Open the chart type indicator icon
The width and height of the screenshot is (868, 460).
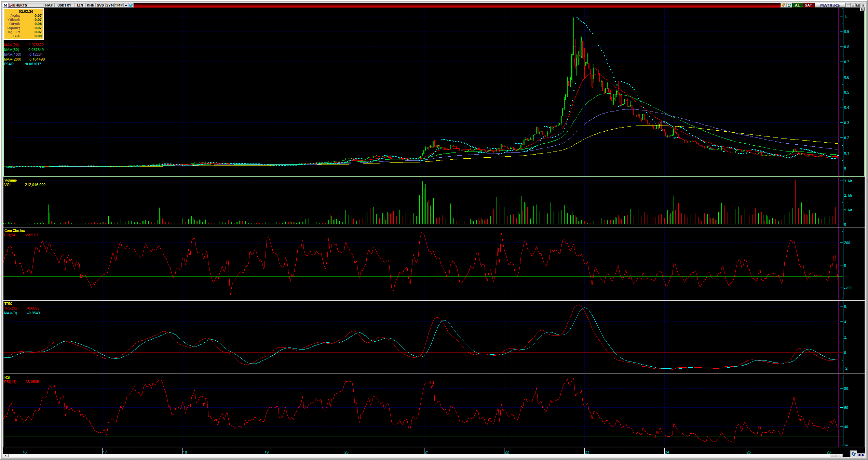click(12, 5)
